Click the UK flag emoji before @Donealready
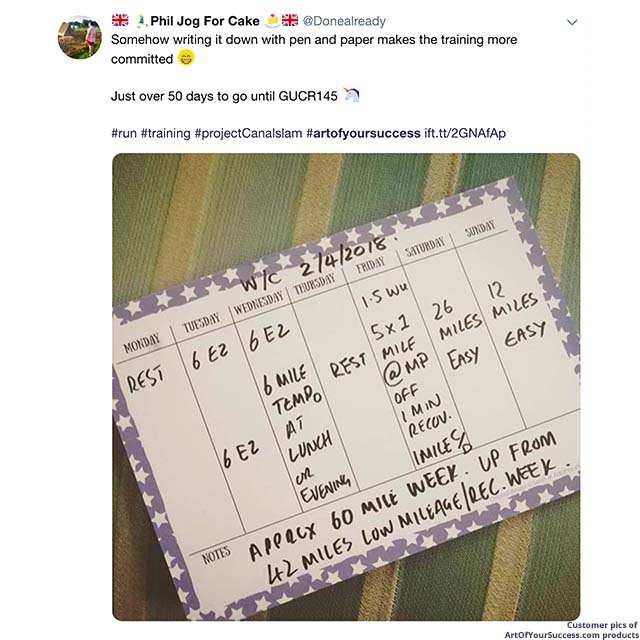Viewport: 640px width, 640px height. click(290, 20)
